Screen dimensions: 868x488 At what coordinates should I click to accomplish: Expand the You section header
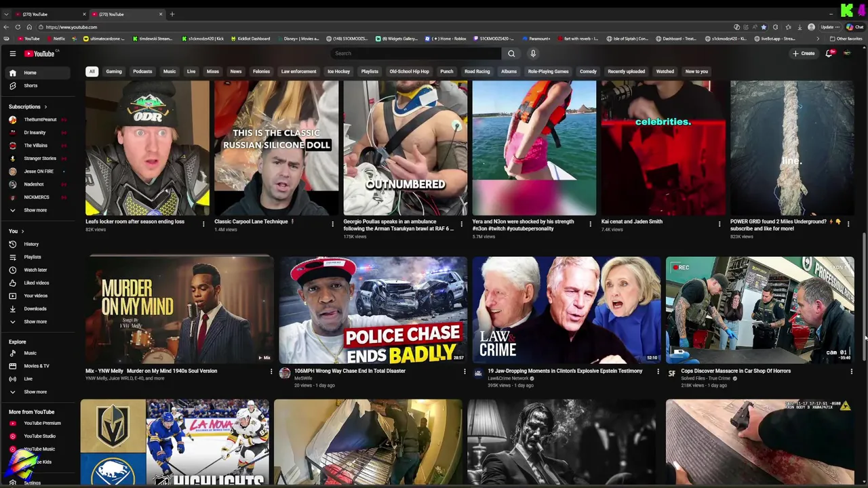point(16,231)
